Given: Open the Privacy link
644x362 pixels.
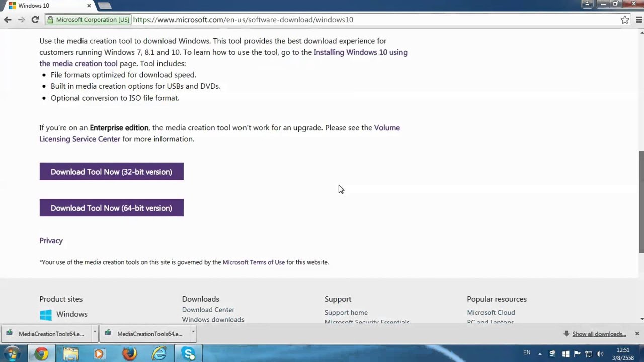Looking at the screenshot, I should pyautogui.click(x=51, y=241).
